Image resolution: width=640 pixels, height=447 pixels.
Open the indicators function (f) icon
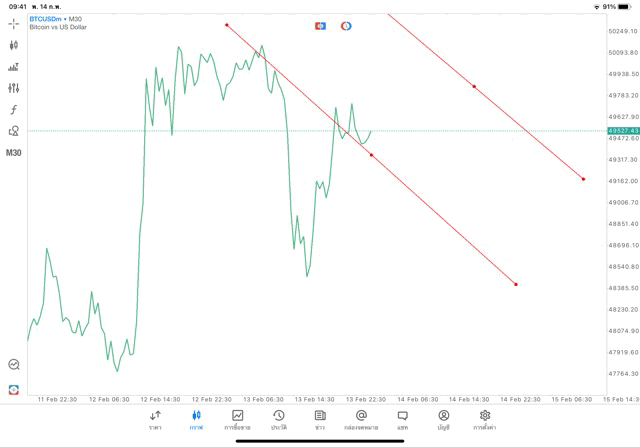14,109
